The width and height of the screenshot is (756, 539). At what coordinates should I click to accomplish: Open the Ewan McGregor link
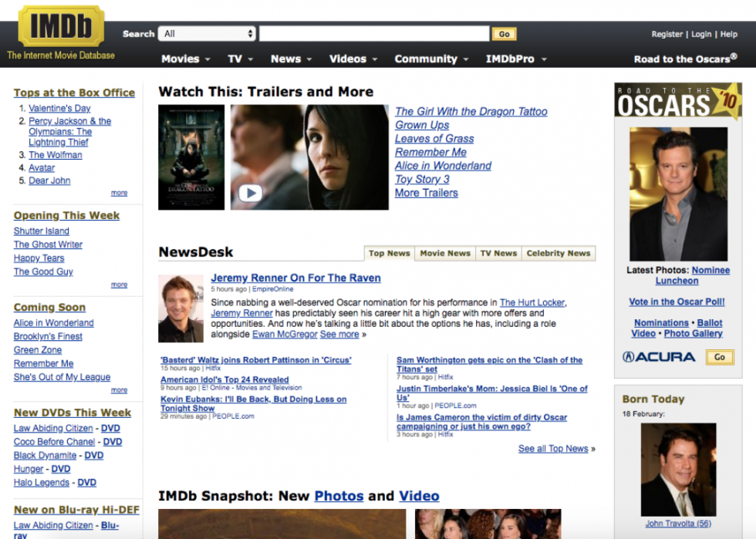click(x=285, y=334)
